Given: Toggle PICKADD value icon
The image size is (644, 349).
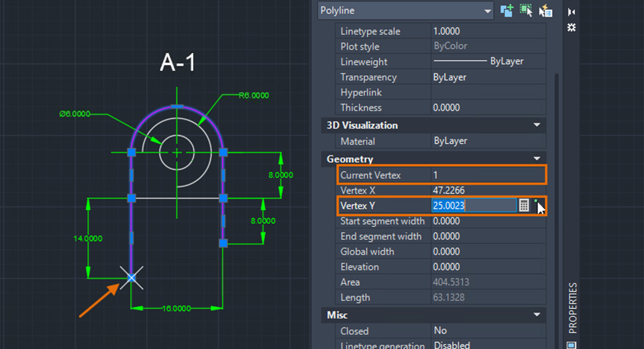Looking at the screenshot, I should pyautogui.click(x=507, y=11).
